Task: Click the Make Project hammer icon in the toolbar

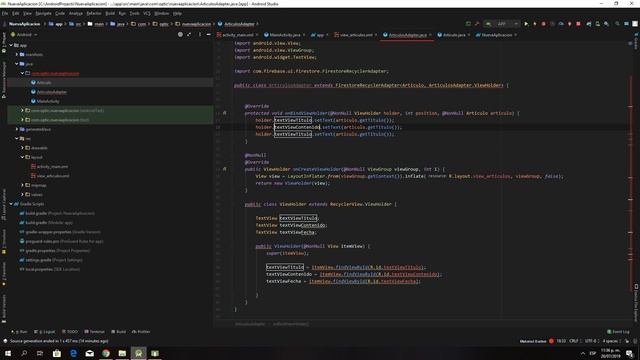Action: (x=477, y=24)
